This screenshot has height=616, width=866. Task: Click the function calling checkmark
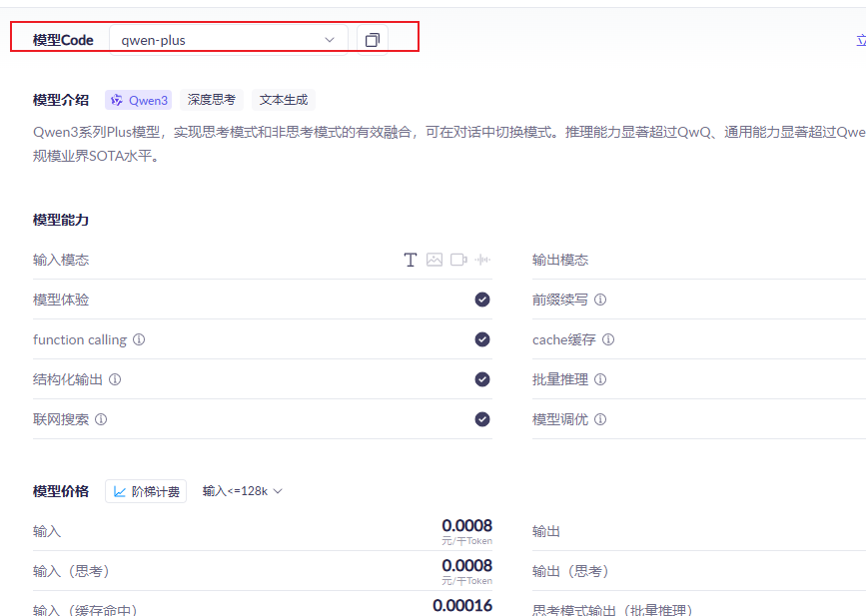click(482, 339)
